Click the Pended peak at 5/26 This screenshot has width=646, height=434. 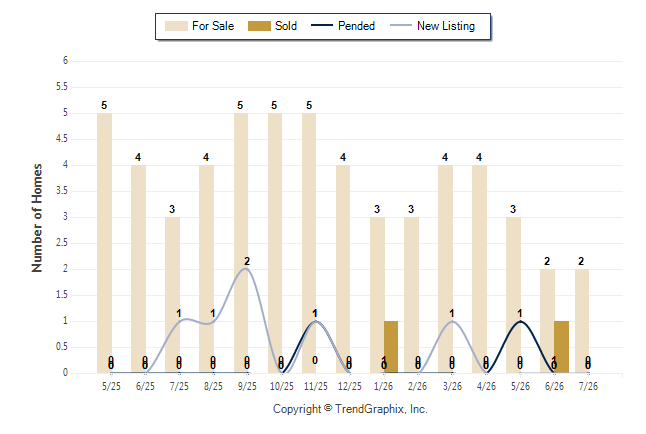pyautogui.click(x=520, y=321)
